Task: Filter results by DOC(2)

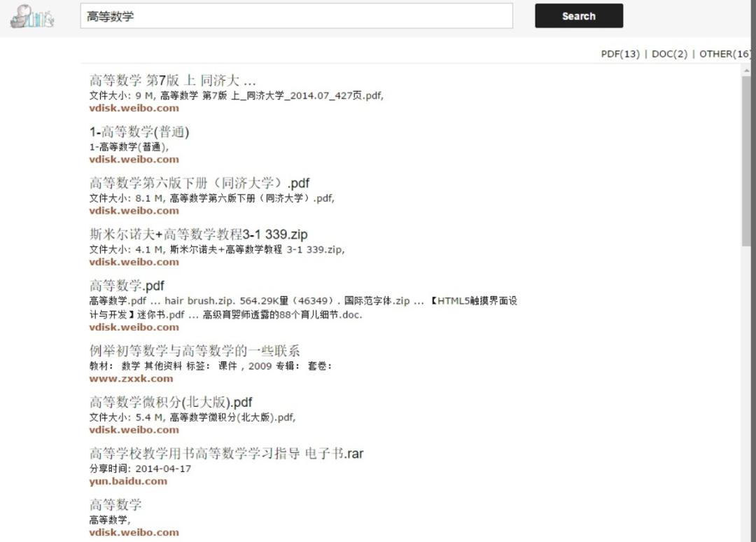Action: pyautogui.click(x=669, y=54)
